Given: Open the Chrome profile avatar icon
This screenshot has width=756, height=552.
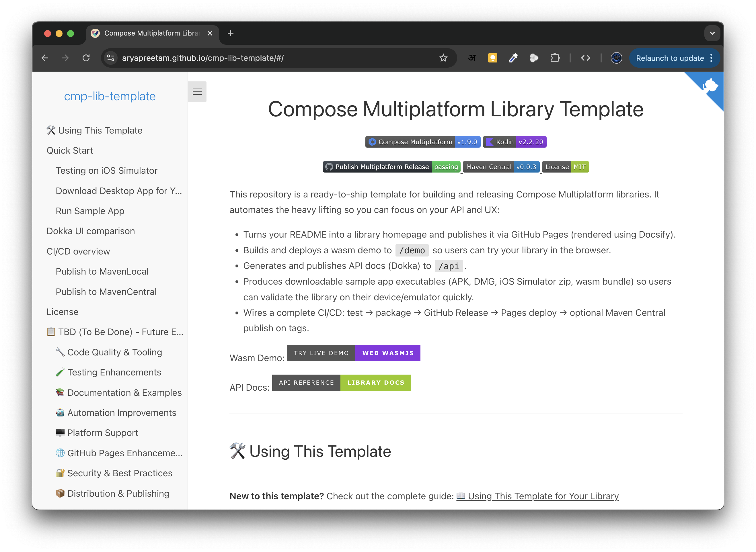Looking at the screenshot, I should (616, 58).
